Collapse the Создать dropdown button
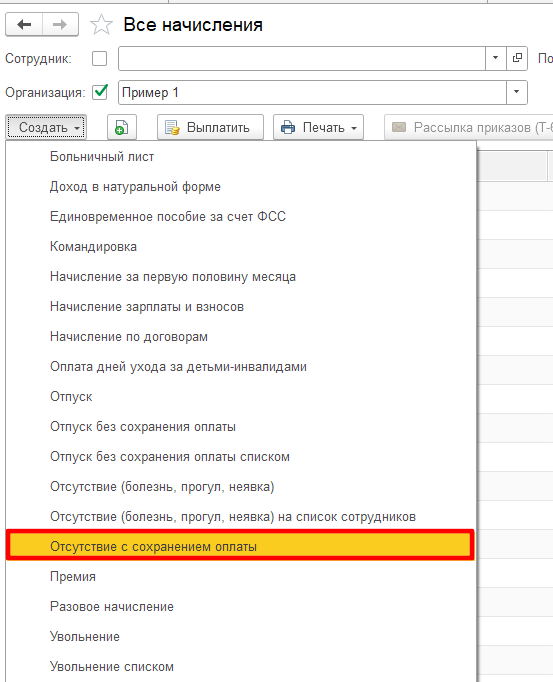The image size is (553, 682). pyautogui.click(x=46, y=127)
